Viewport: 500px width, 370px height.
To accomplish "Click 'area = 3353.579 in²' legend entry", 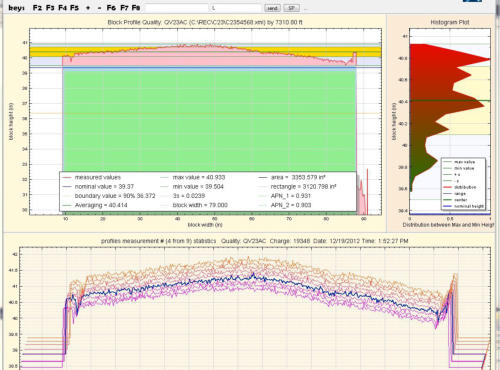I will click(x=292, y=177).
